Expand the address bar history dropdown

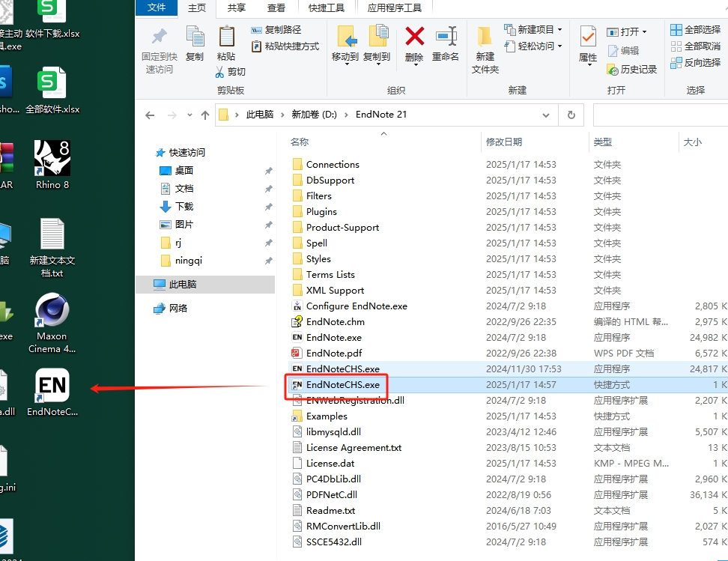coord(546,115)
